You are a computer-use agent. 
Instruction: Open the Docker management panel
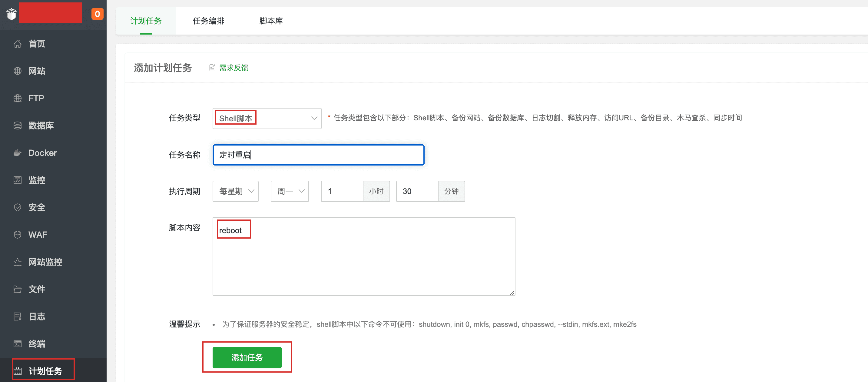pyautogui.click(x=42, y=153)
